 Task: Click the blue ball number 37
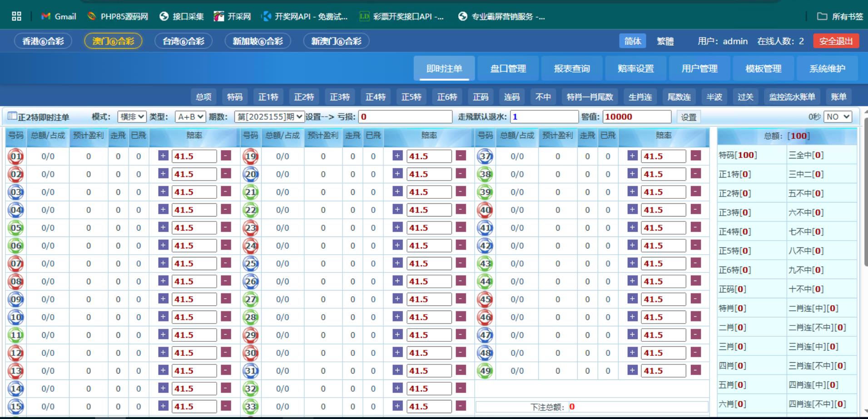pos(485,157)
